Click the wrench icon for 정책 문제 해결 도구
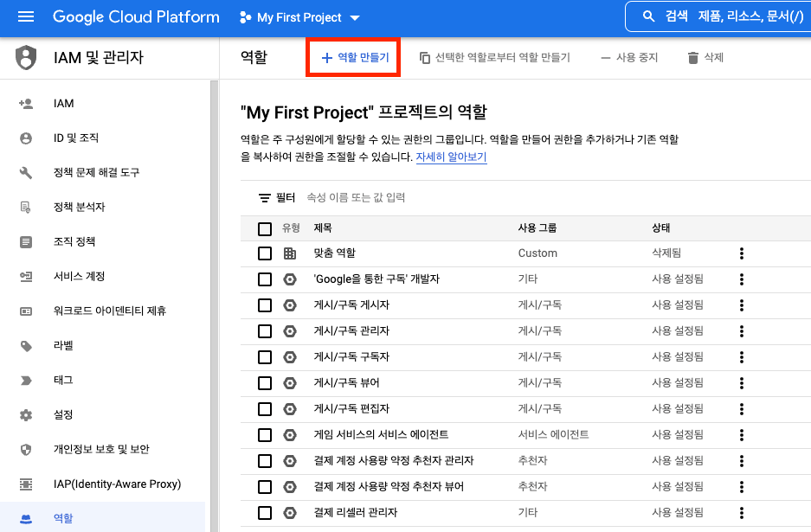 point(26,173)
